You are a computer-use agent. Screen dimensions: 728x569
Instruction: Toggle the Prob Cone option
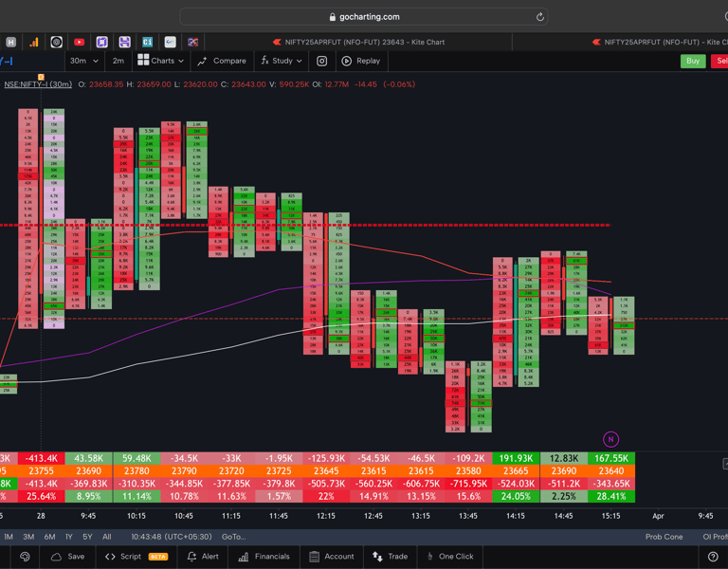664,537
